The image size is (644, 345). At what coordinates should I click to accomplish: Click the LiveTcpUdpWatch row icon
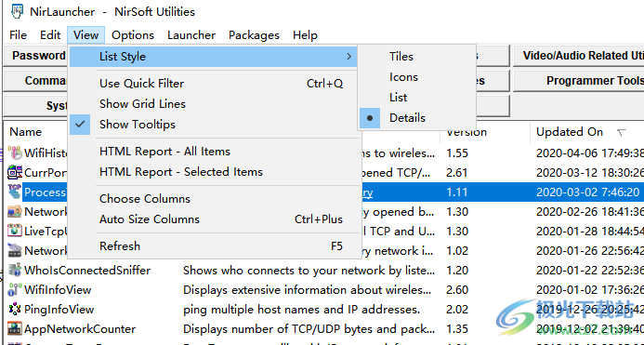click(15, 232)
